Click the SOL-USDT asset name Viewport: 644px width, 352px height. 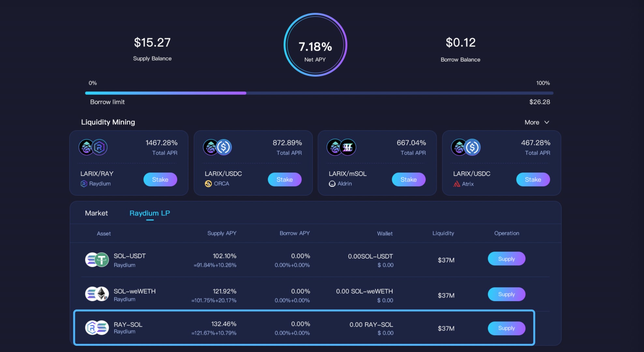click(130, 256)
